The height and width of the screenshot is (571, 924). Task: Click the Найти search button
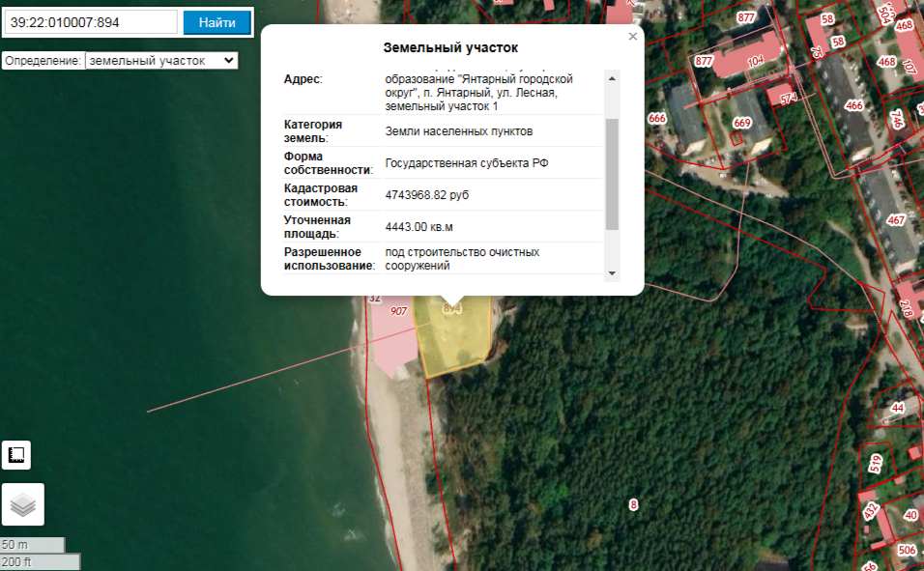point(217,22)
